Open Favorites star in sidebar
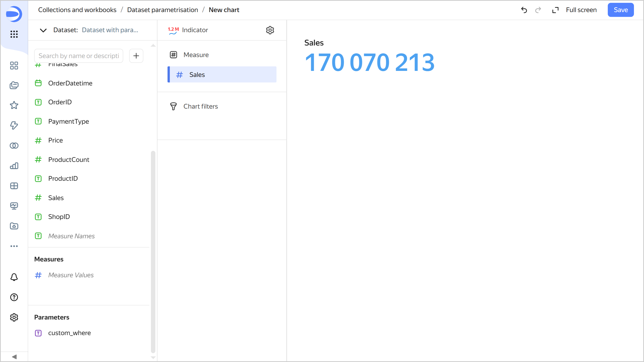Viewport: 644px width, 362px height. (14, 105)
